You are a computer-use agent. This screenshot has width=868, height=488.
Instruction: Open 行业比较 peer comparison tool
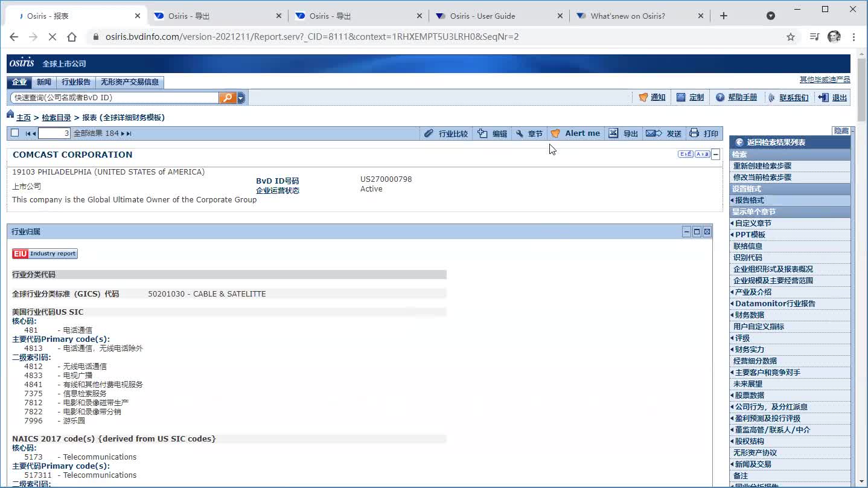pos(446,133)
